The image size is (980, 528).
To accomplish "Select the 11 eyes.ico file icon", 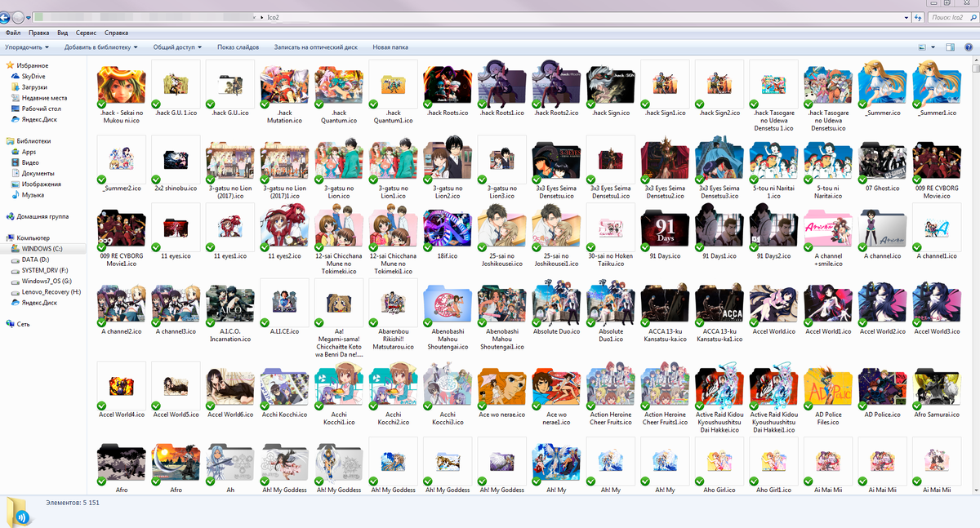I will coord(176,226).
